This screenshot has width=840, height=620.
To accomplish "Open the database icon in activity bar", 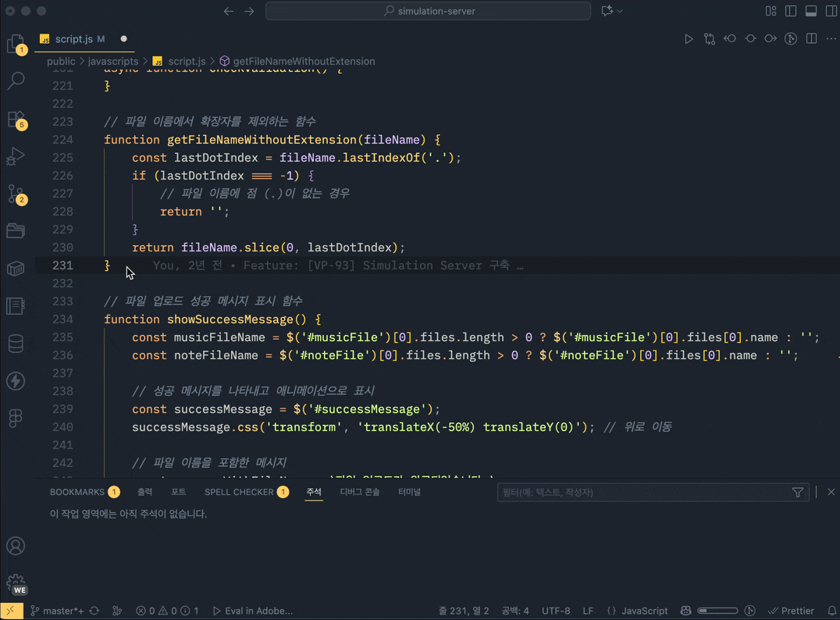I will (x=16, y=344).
